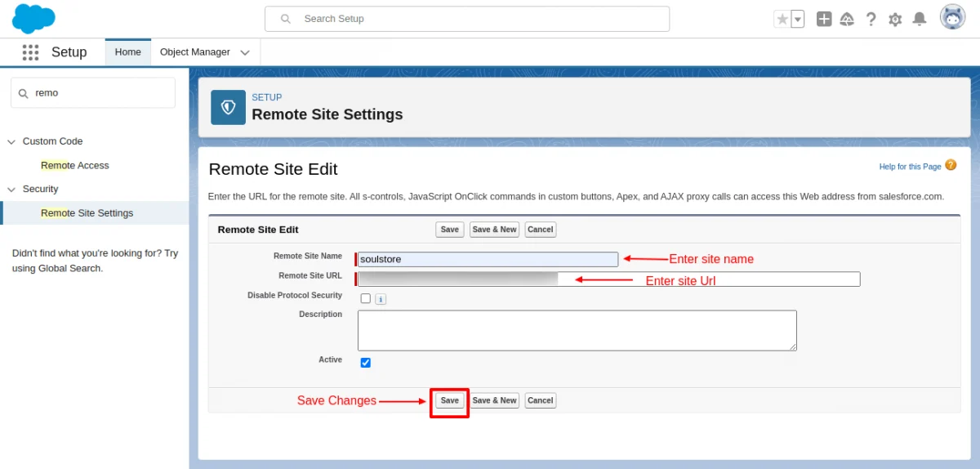Open the Trailhead guidance icon

point(847,19)
